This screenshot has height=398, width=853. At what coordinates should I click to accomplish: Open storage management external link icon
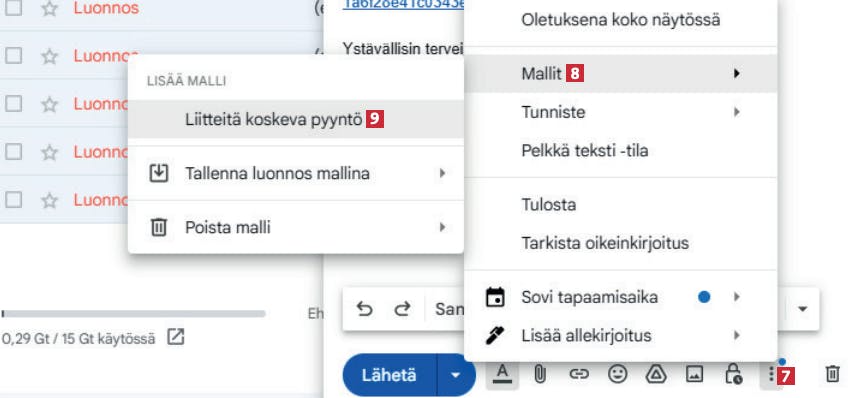coord(175,337)
